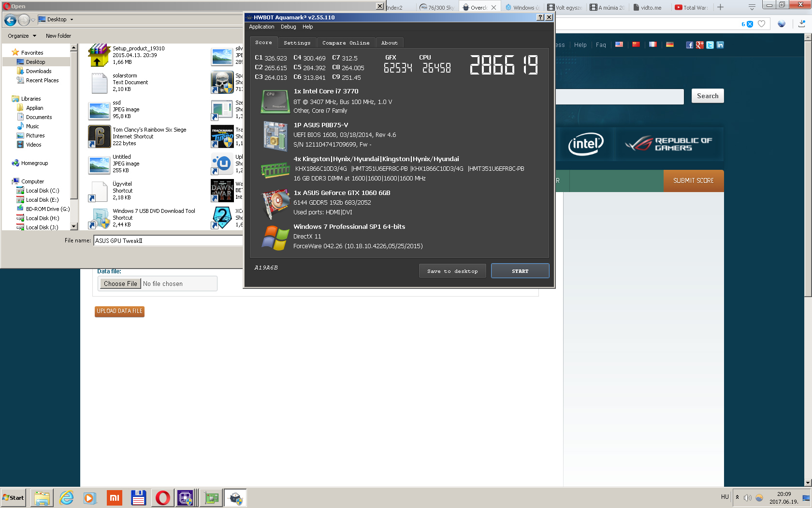Screen dimensions: 812x508
Task: Switch to the Compare Online tab
Action: (x=346, y=43)
